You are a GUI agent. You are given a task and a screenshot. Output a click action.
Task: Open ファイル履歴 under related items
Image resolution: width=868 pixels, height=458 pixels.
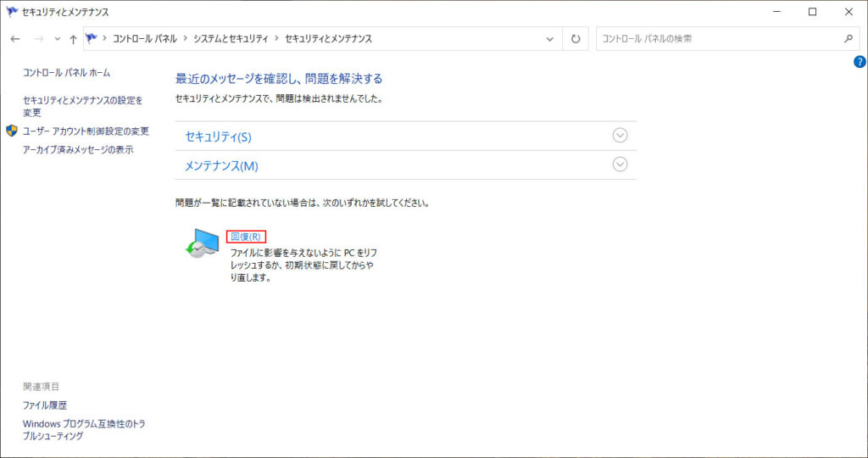point(45,405)
